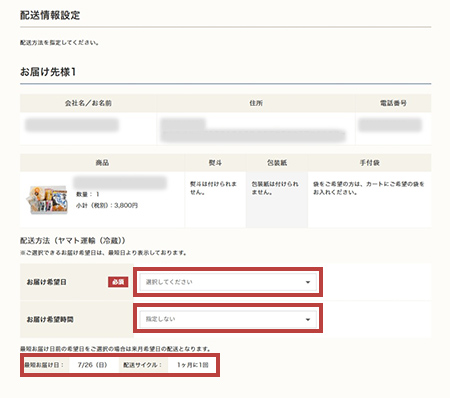Click the お届け希望日 label
The image size is (450, 398).
[47, 282]
